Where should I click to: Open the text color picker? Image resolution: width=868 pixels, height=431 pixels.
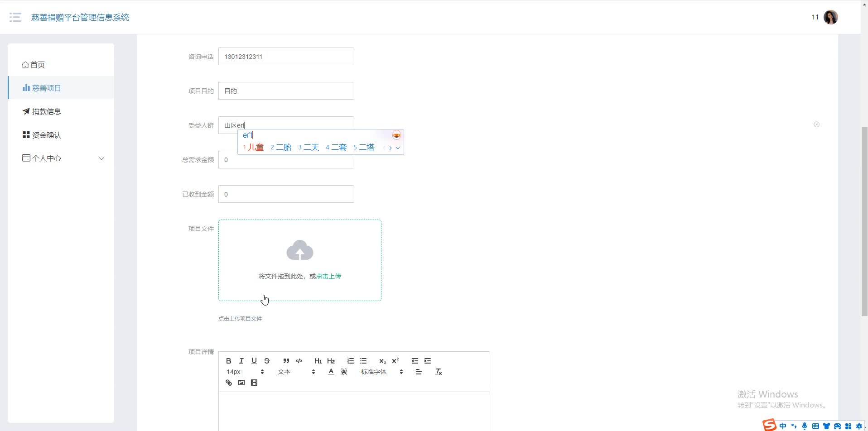click(331, 372)
